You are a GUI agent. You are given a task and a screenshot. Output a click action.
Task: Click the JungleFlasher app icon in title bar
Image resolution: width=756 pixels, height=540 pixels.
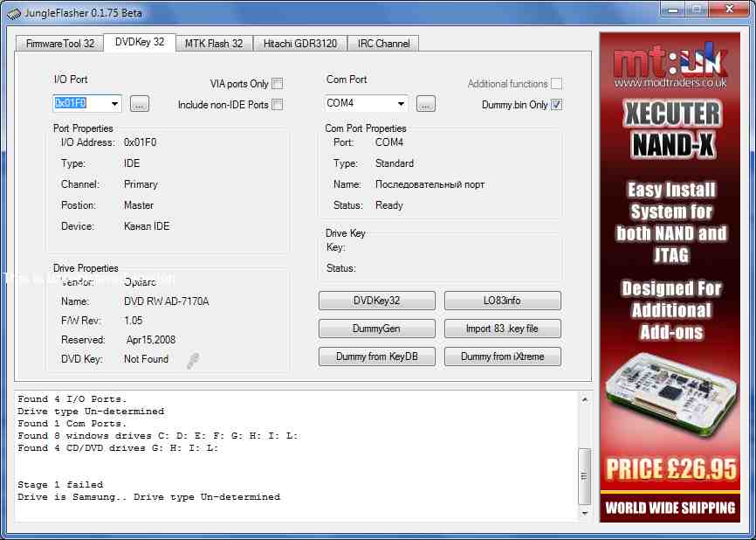point(14,13)
